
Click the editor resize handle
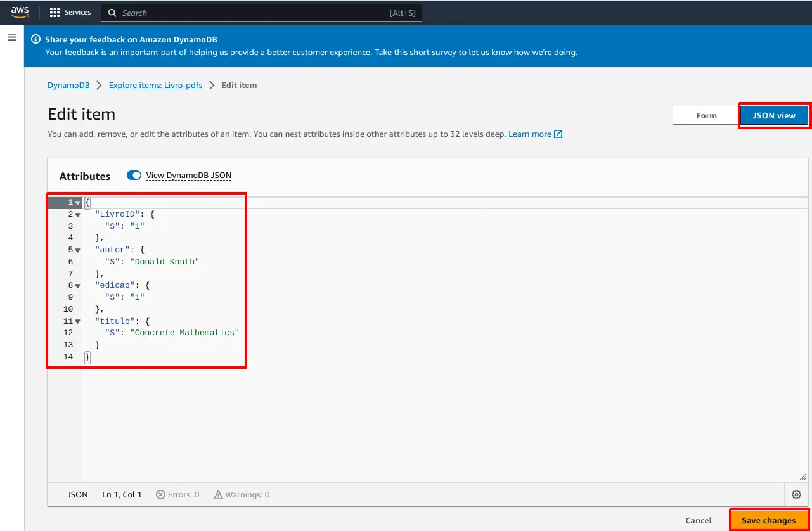coord(802,477)
